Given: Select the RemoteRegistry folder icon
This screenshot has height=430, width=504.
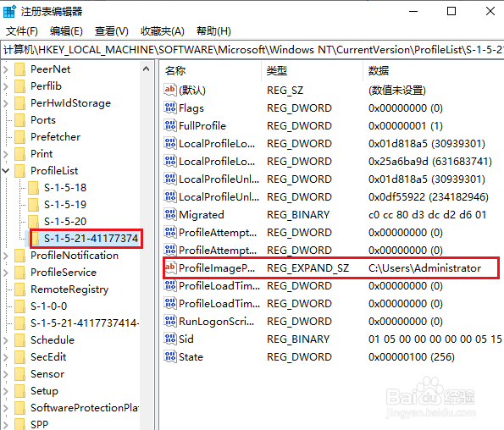Looking at the screenshot, I should point(20,289).
